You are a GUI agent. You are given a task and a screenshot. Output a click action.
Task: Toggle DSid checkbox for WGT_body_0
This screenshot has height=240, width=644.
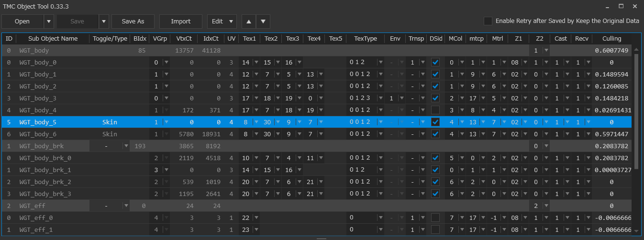point(435,62)
